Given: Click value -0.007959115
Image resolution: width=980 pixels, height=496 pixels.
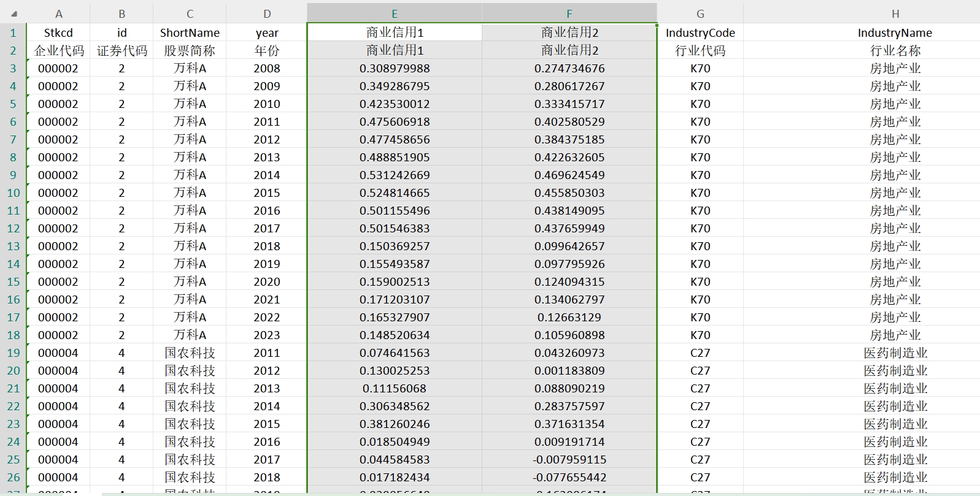Looking at the screenshot, I should click(x=569, y=459).
